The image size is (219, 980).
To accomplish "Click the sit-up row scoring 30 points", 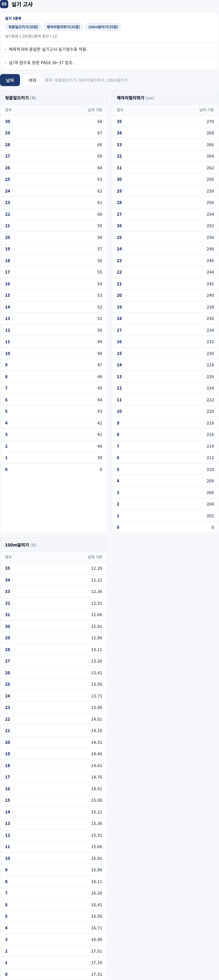I will tap(54, 121).
